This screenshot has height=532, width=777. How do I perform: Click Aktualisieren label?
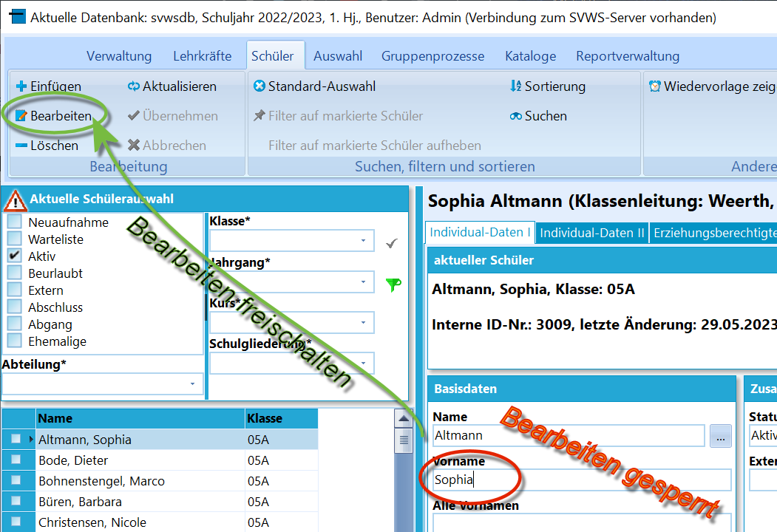[180, 86]
